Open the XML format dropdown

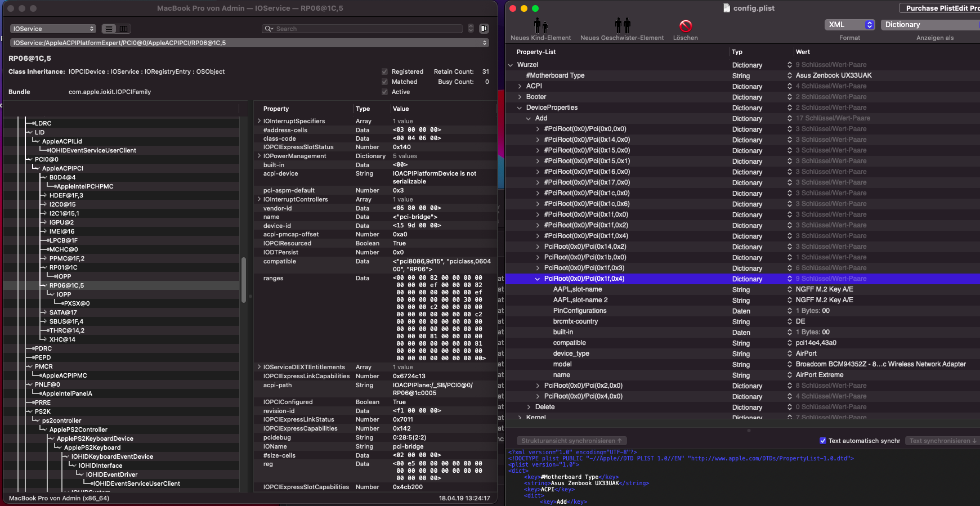pos(849,25)
